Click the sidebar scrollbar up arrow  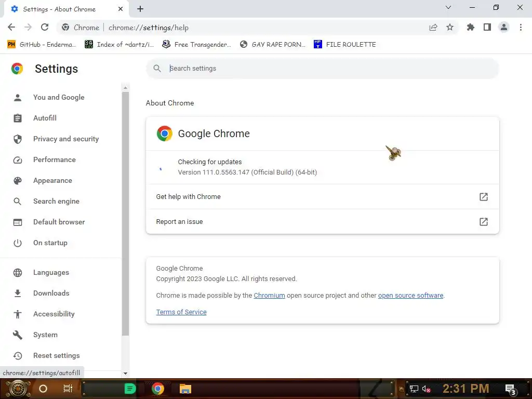point(126,88)
